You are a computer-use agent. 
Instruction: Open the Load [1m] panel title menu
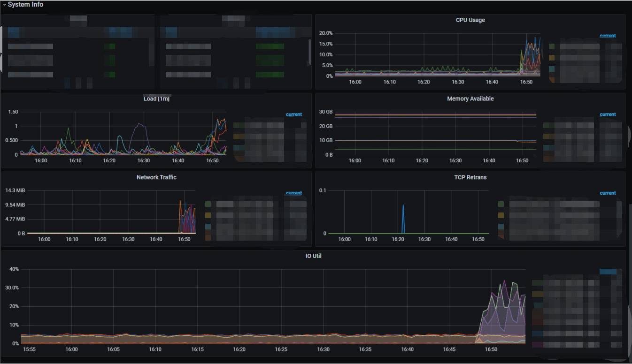click(156, 99)
